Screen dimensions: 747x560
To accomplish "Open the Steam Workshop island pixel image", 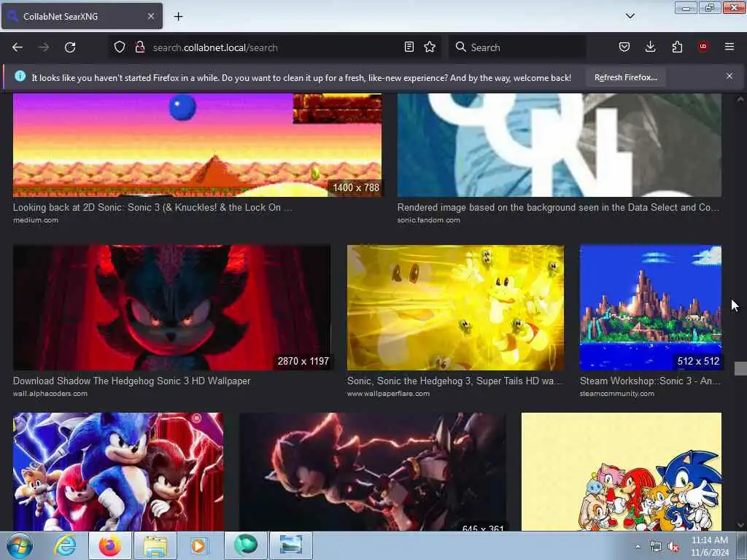I will coord(650,308).
